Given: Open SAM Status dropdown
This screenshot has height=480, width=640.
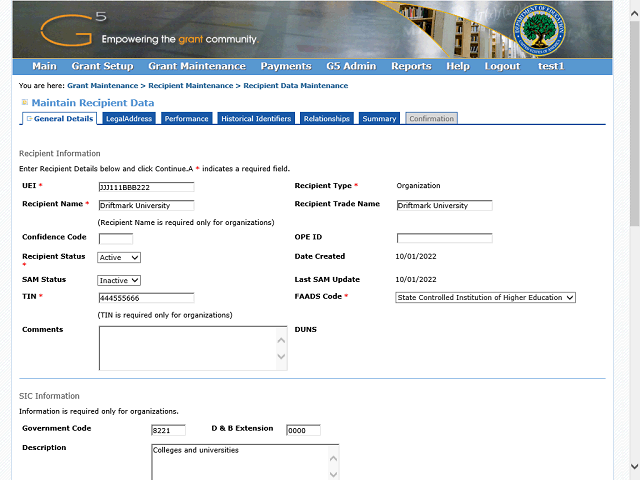Looking at the screenshot, I should (x=119, y=280).
